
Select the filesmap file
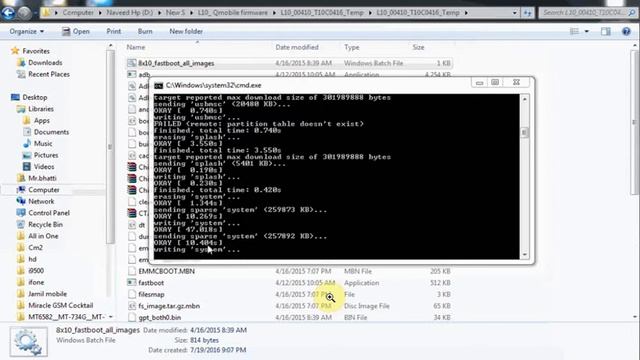pyautogui.click(x=151, y=294)
